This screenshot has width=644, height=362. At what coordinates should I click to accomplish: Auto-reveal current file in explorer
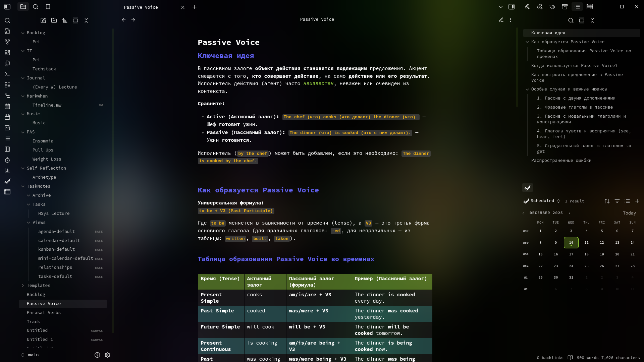[x=75, y=20]
